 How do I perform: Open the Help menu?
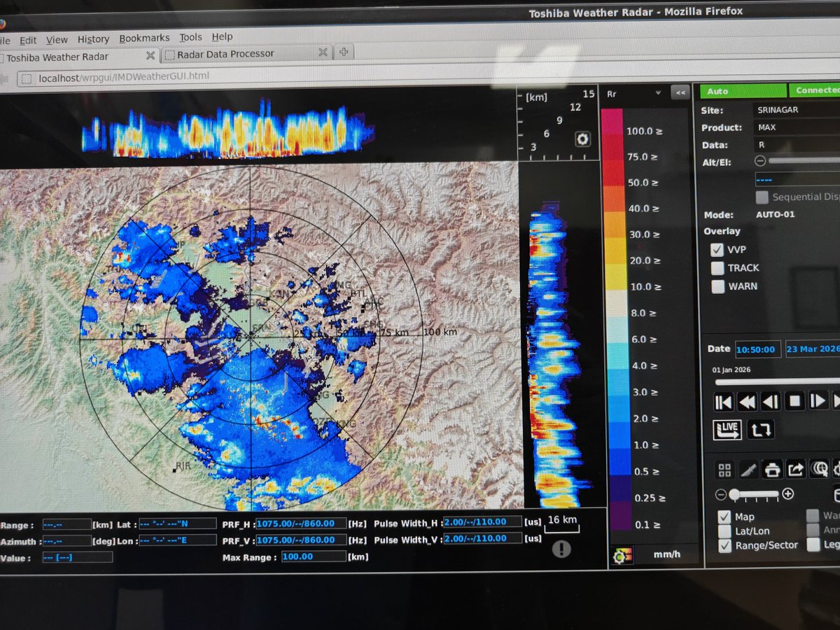point(222,36)
